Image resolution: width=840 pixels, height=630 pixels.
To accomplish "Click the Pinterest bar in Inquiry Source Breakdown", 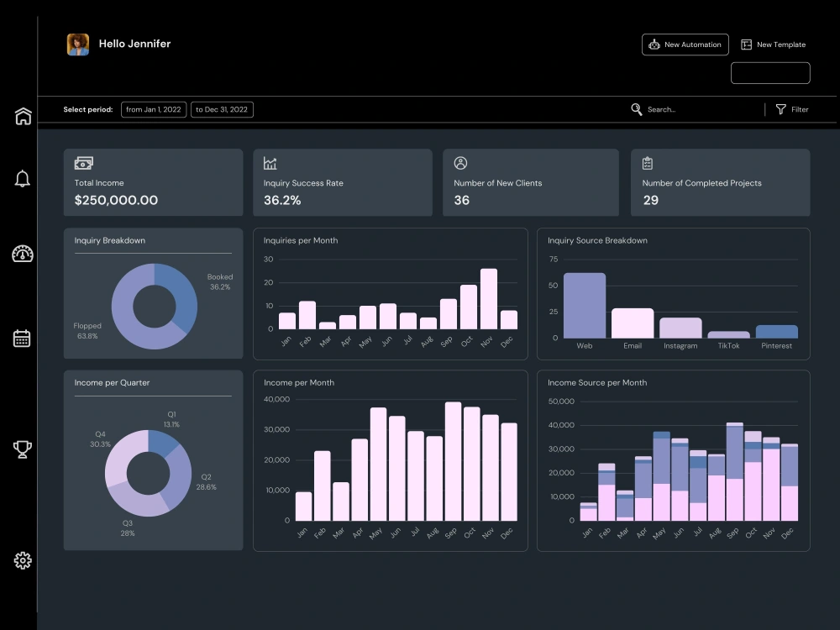I will 777,332.
